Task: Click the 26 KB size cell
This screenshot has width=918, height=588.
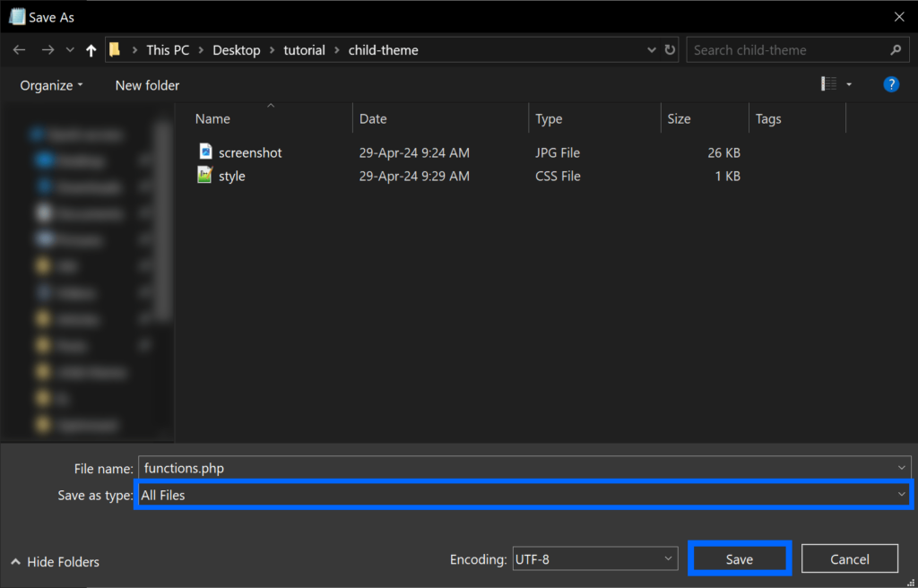Action: tap(723, 153)
